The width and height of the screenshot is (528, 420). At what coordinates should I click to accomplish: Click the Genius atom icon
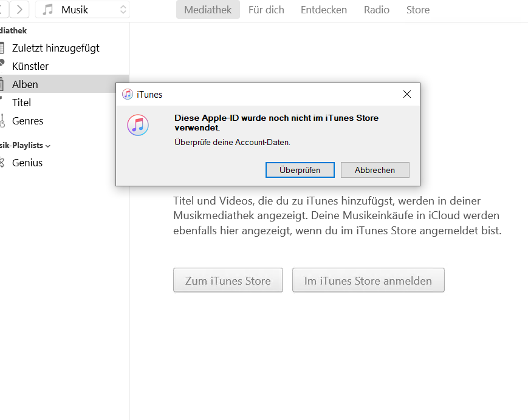[2, 163]
